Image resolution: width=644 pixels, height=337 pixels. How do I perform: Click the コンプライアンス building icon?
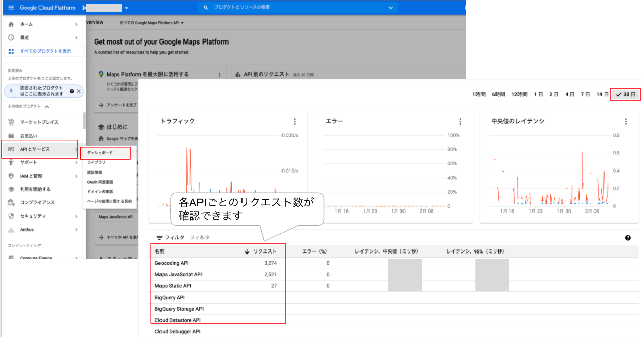coord(11,202)
